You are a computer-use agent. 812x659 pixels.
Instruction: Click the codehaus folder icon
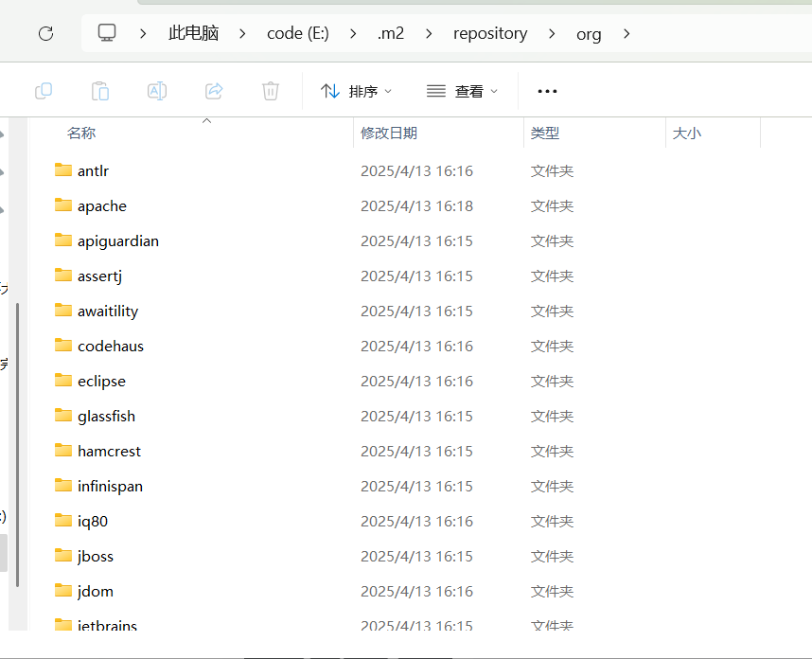click(x=63, y=345)
